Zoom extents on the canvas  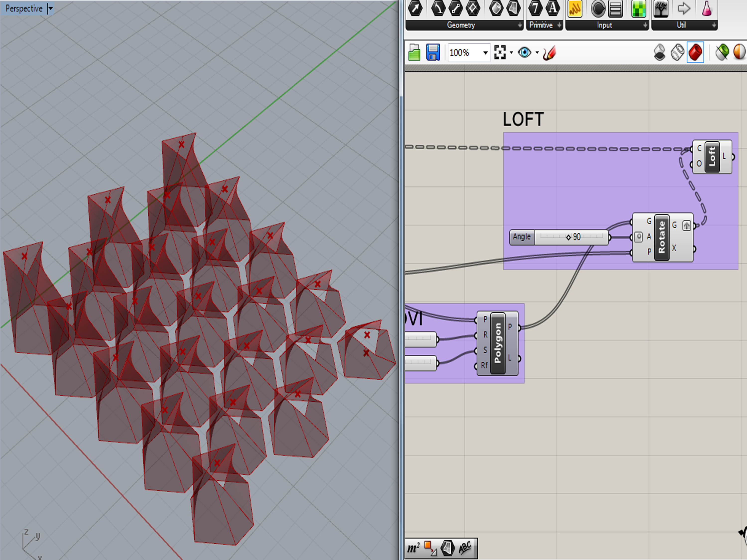[x=500, y=52]
